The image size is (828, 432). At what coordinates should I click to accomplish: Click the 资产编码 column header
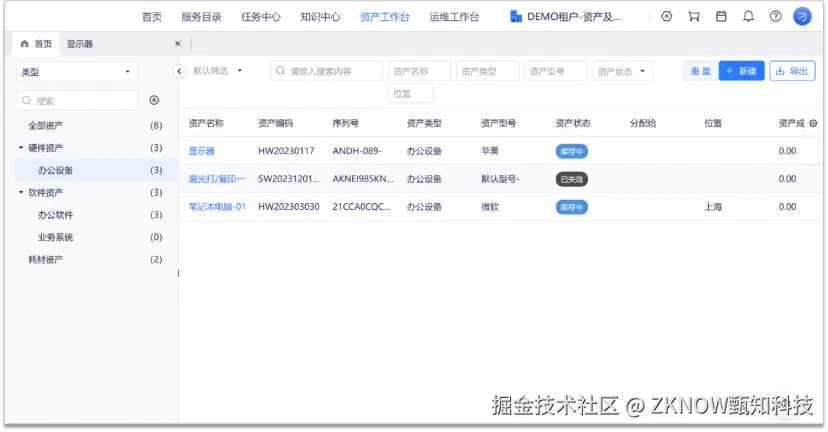pos(275,123)
